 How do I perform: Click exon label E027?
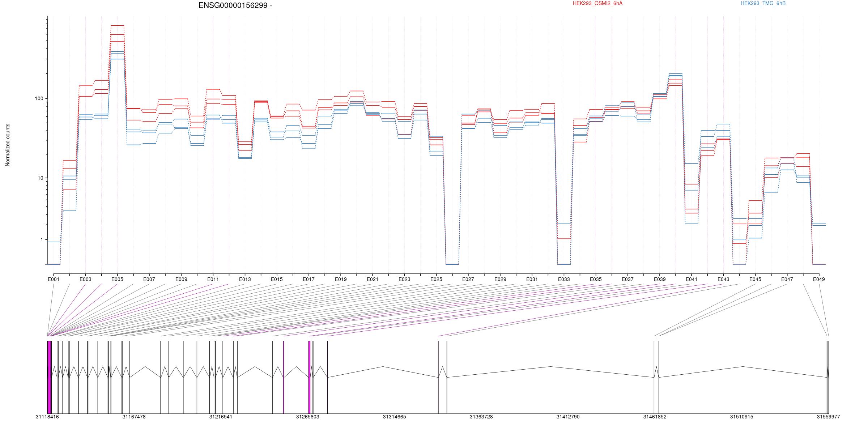[x=468, y=279]
